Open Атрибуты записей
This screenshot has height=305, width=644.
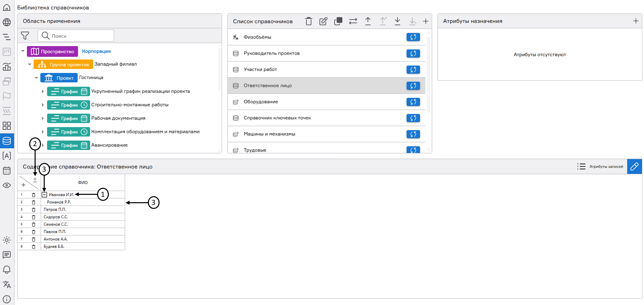600,167
